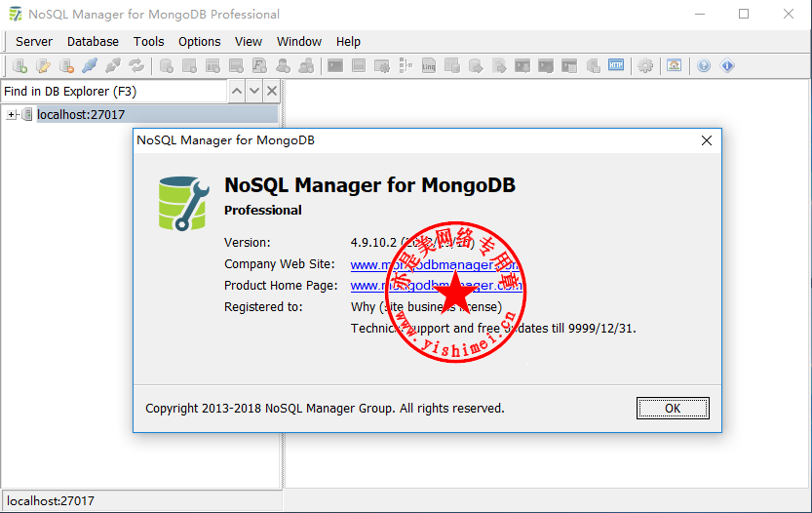Click the remove connection icon with orange minus
Viewport: 812px width, 513px height.
click(x=66, y=65)
